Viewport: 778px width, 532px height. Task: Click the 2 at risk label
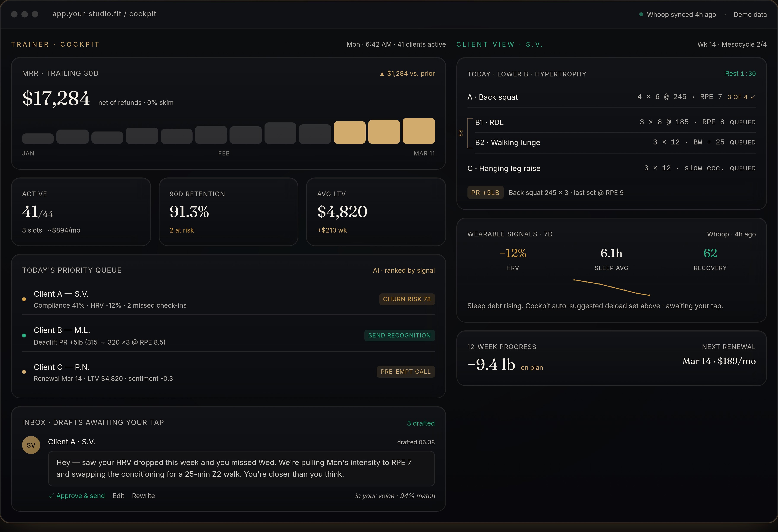pyautogui.click(x=182, y=230)
